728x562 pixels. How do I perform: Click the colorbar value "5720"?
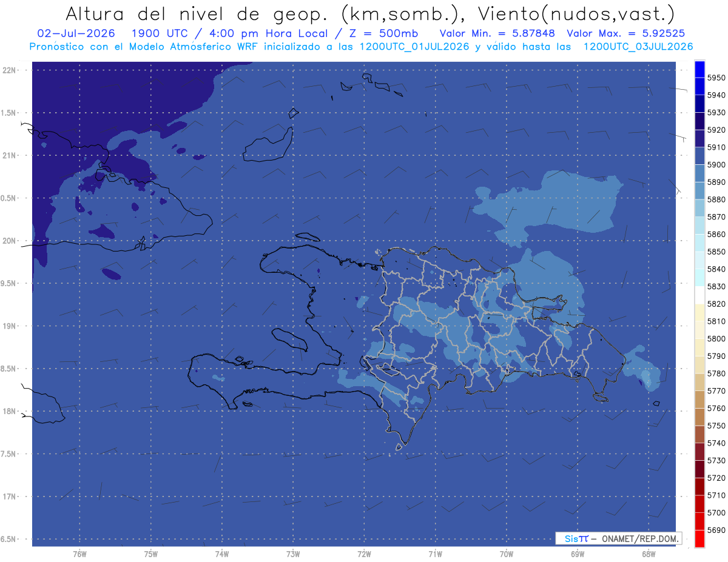tap(716, 478)
